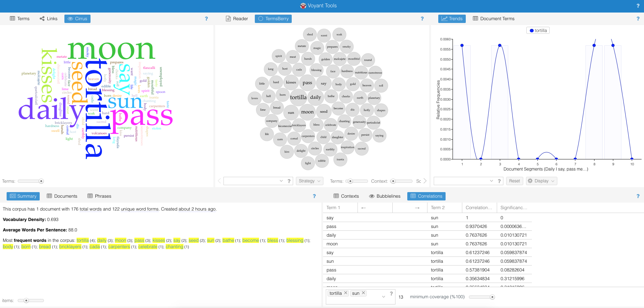
Task: Expand the Trends search combo box
Action: point(492,181)
